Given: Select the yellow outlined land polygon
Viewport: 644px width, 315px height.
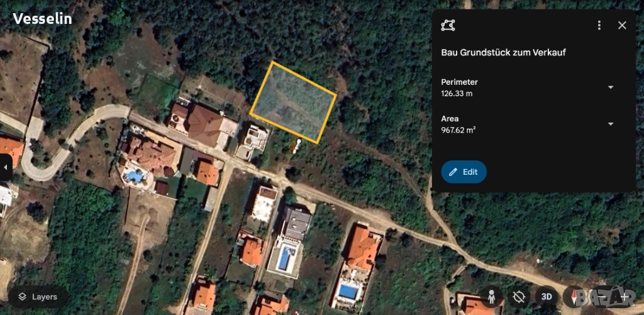Looking at the screenshot, I should [x=293, y=102].
